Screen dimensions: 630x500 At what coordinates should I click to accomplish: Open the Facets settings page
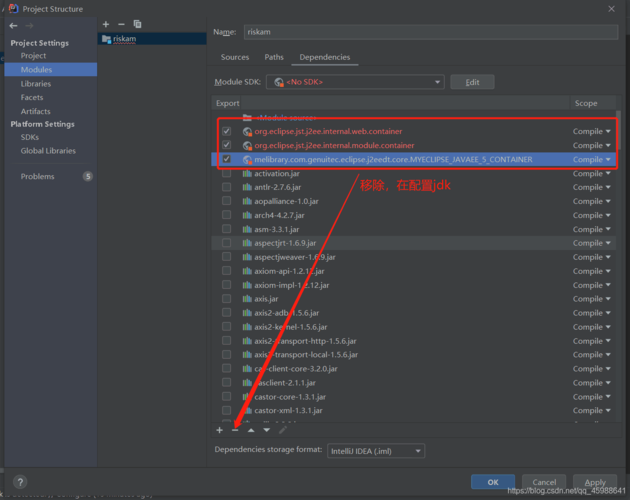tap(32, 97)
